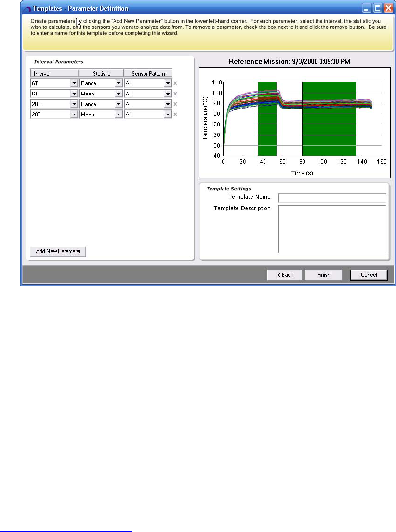Screen dimensions: 396x532
Task: Click the Template Settings section label
Action: tap(229, 189)
